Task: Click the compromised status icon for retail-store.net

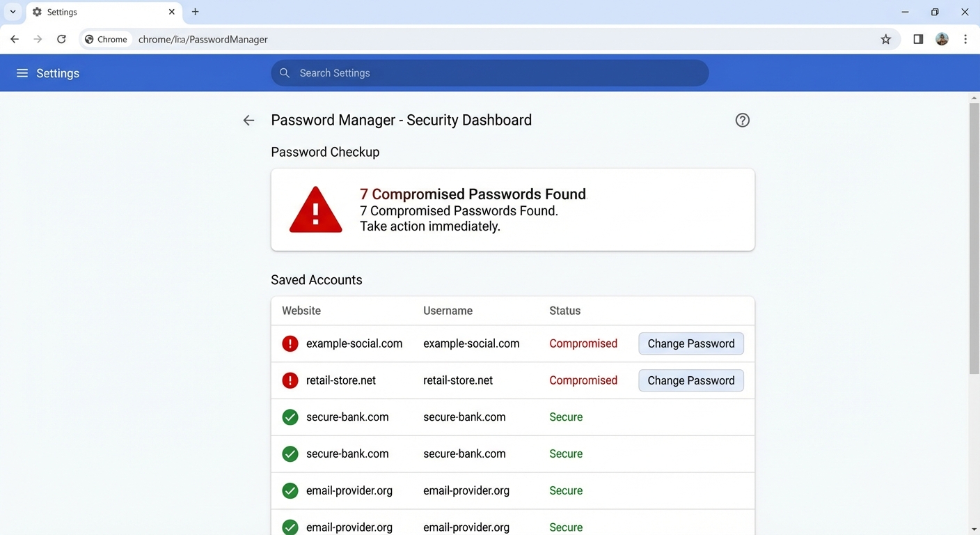Action: (290, 380)
